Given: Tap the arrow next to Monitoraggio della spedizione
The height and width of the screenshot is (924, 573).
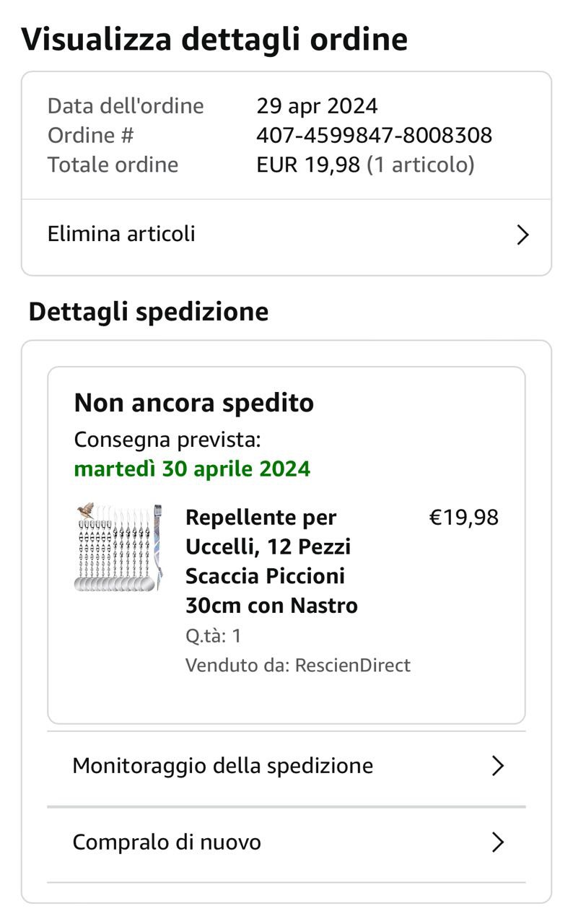Looking at the screenshot, I should point(497,766).
